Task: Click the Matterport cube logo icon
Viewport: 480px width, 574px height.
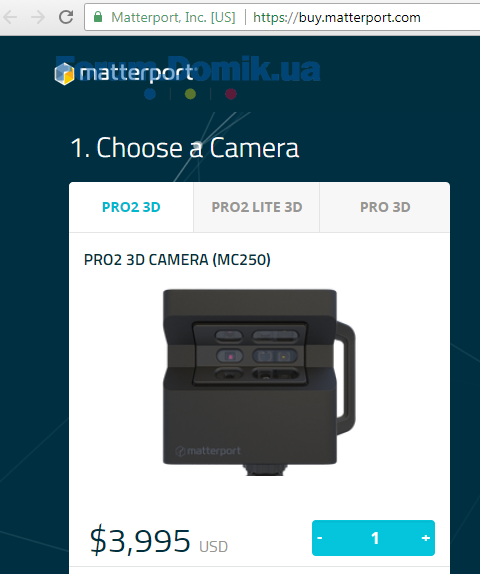Action: [x=64, y=74]
